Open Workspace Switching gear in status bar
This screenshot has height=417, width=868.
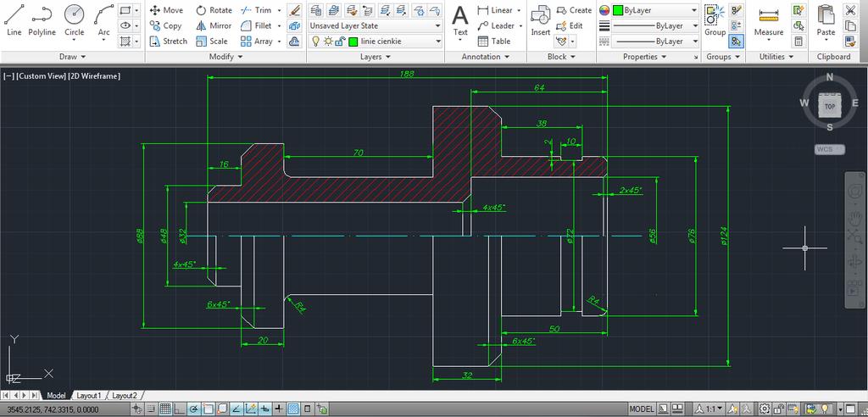764,409
